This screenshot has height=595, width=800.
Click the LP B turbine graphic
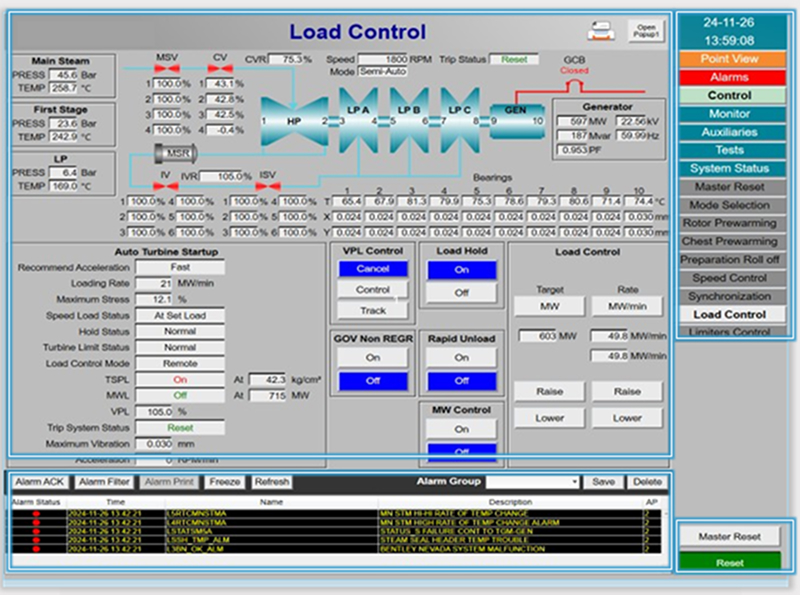point(409,111)
